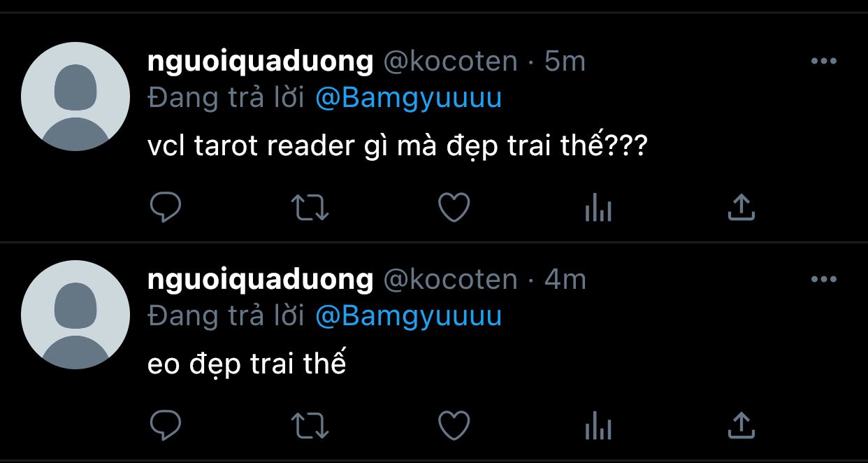Click the avatar of the second tweet

coord(75,315)
